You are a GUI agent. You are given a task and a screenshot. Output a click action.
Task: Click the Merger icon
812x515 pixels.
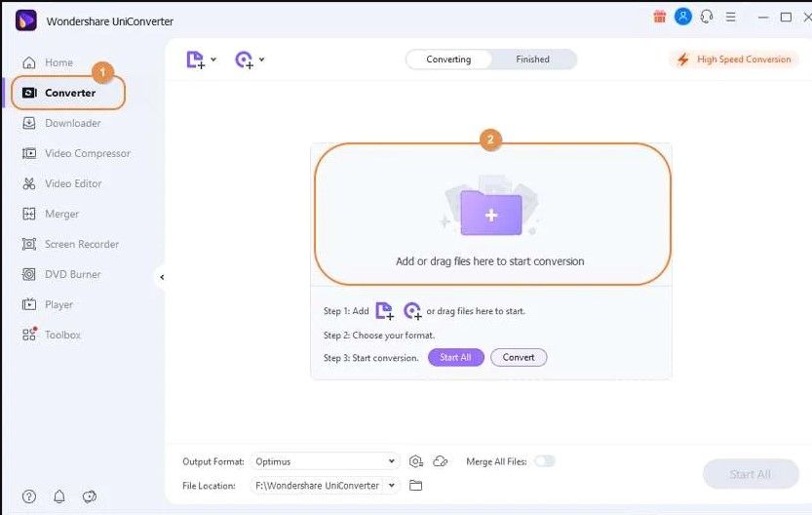[x=29, y=214]
